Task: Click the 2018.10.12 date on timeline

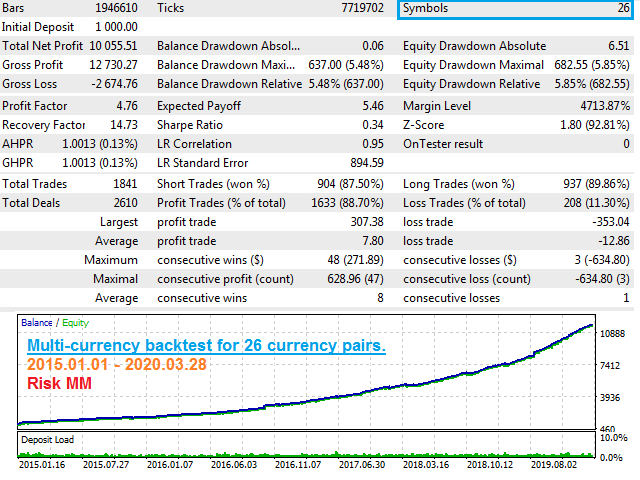Action: click(x=490, y=464)
